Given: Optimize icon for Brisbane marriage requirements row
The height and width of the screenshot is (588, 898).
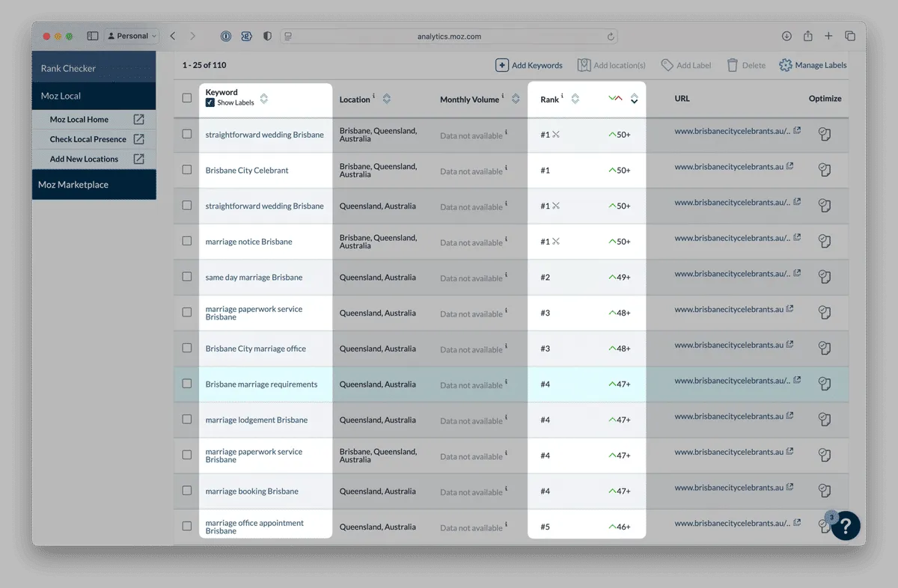Looking at the screenshot, I should [825, 384].
